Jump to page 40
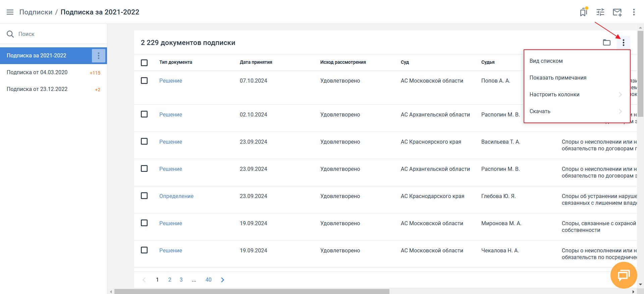The width and height of the screenshot is (644, 294). click(x=209, y=280)
